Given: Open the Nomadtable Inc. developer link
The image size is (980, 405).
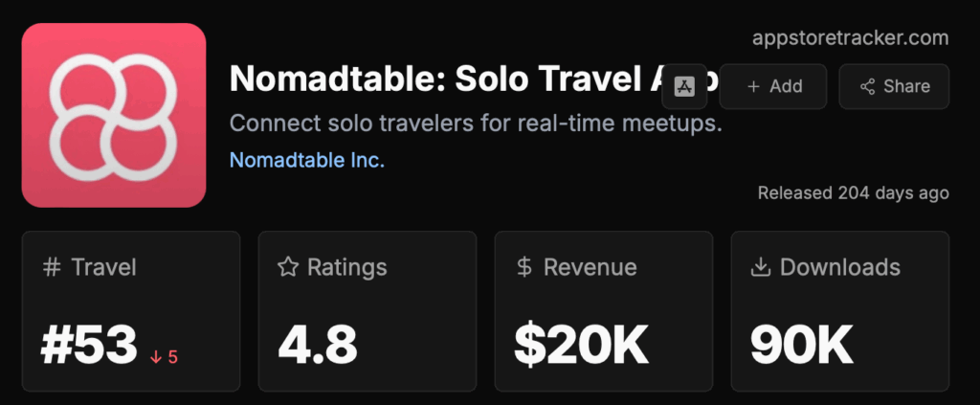Looking at the screenshot, I should click(x=306, y=160).
